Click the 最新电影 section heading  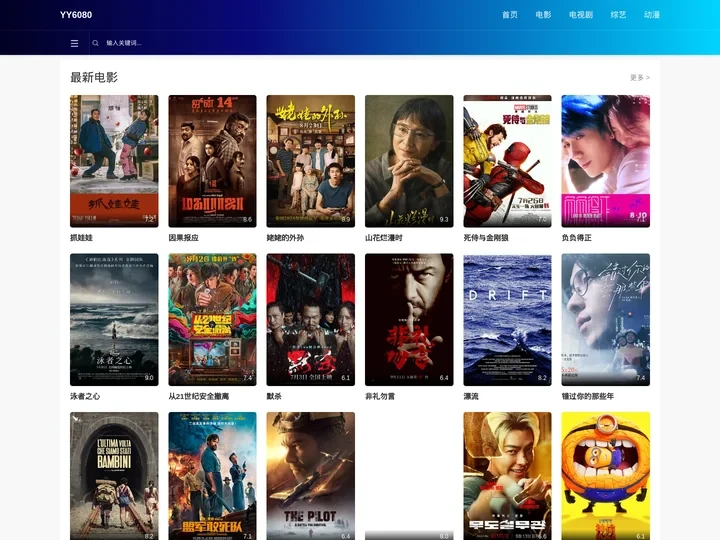pyautogui.click(x=94, y=77)
